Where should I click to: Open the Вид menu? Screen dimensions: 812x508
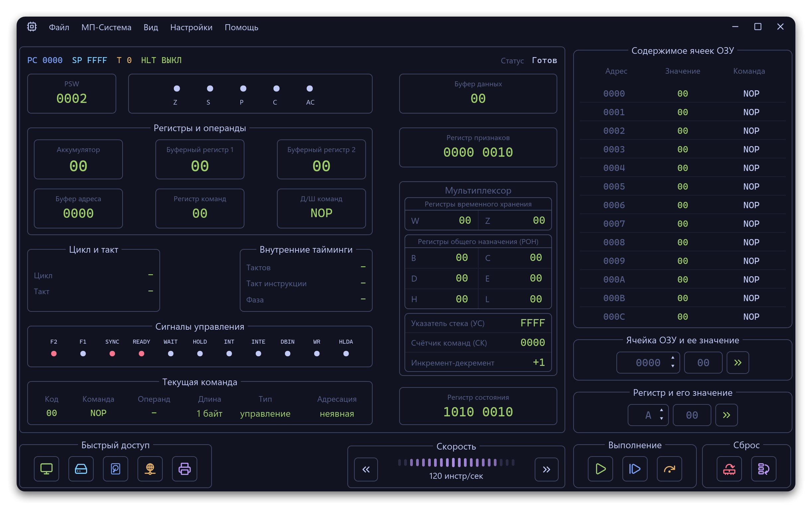point(151,27)
